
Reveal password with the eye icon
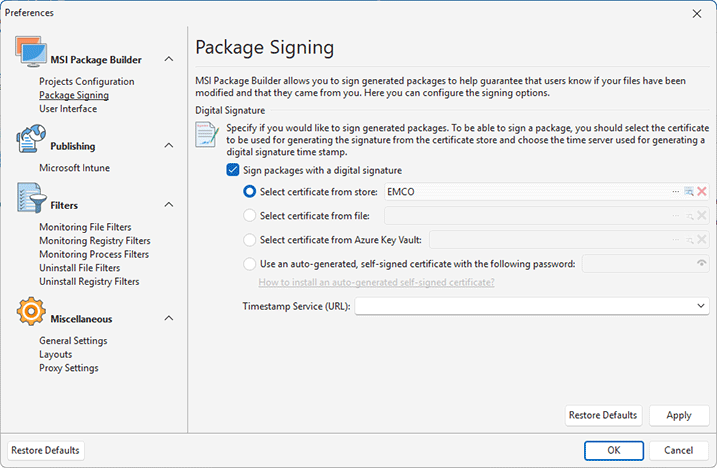coord(701,264)
